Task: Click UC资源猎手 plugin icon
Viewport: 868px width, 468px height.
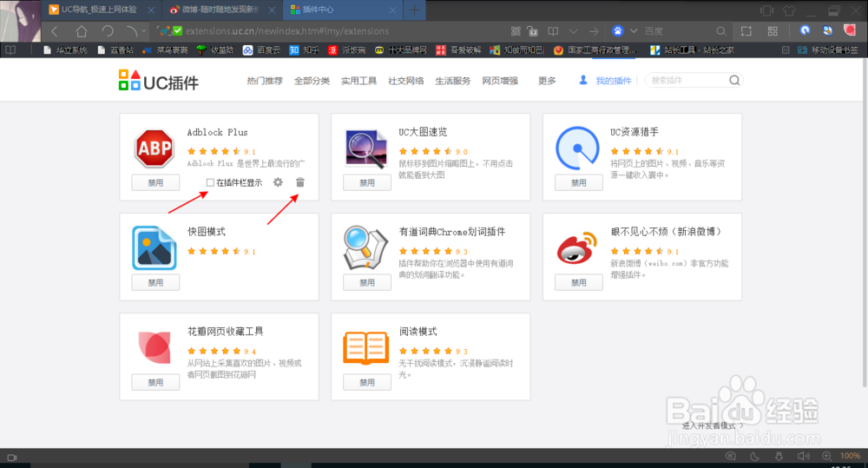Action: pos(577,148)
